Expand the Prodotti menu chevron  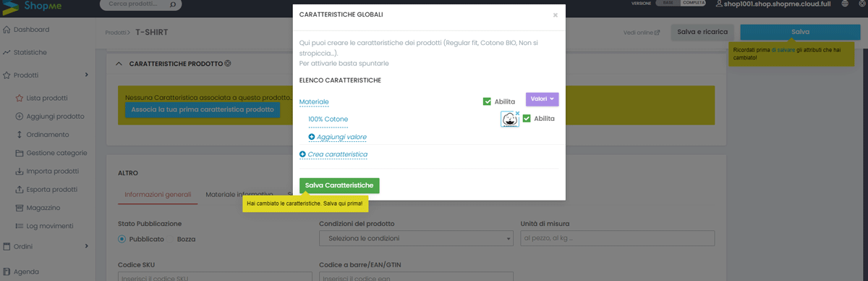pyautogui.click(x=87, y=75)
